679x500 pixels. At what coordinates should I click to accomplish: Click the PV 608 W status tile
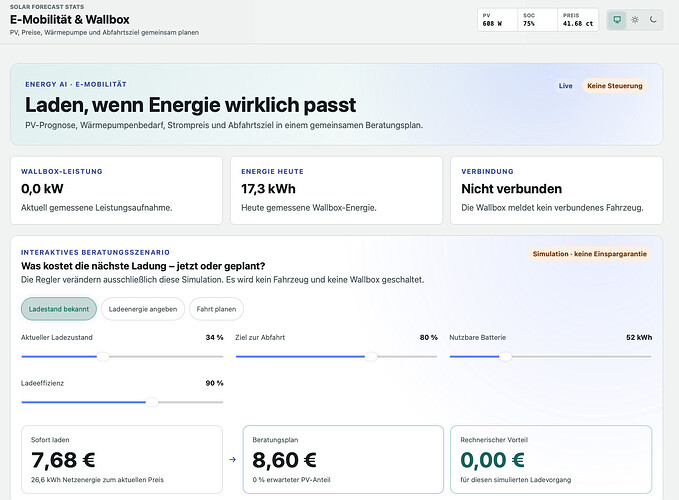498,20
